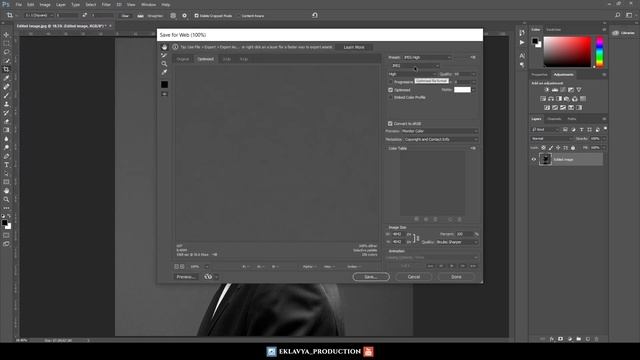Screen dimensions: 640x360
Task: Select the main toolbar Hand tool
Action: [6, 191]
